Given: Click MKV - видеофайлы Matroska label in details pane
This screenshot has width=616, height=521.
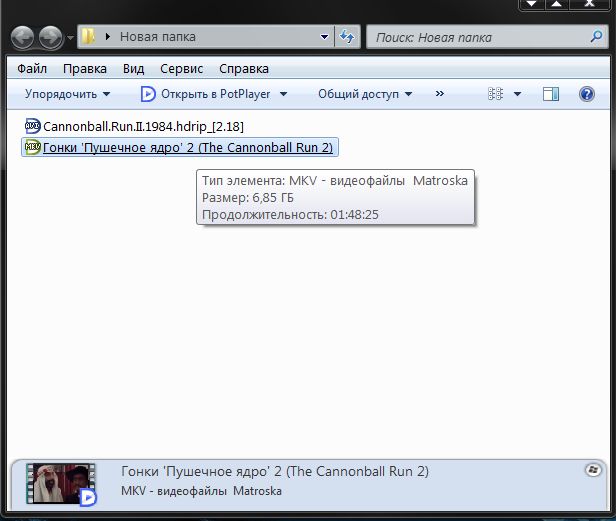Looking at the screenshot, I should (201, 491).
